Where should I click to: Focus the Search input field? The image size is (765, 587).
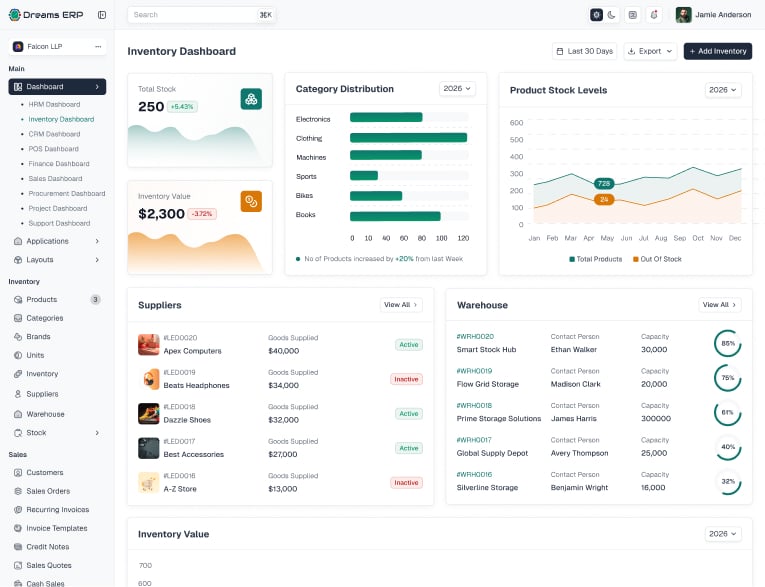pyautogui.click(x=201, y=15)
